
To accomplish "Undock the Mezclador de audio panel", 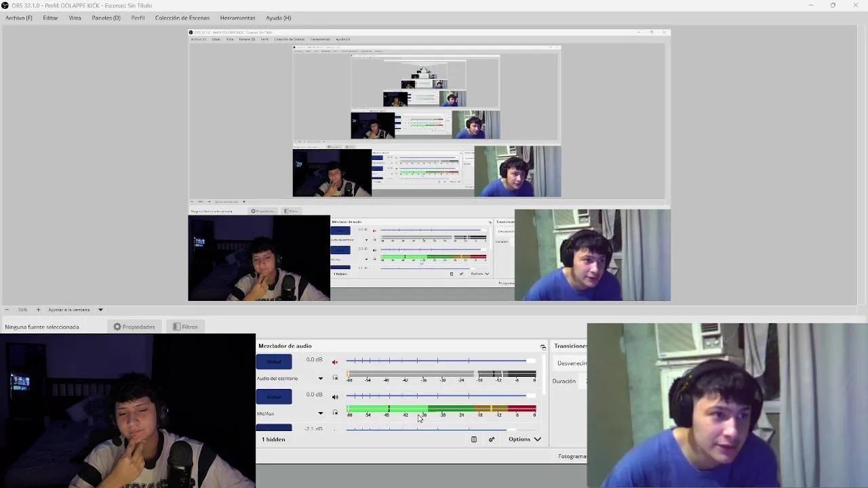I will pos(543,347).
